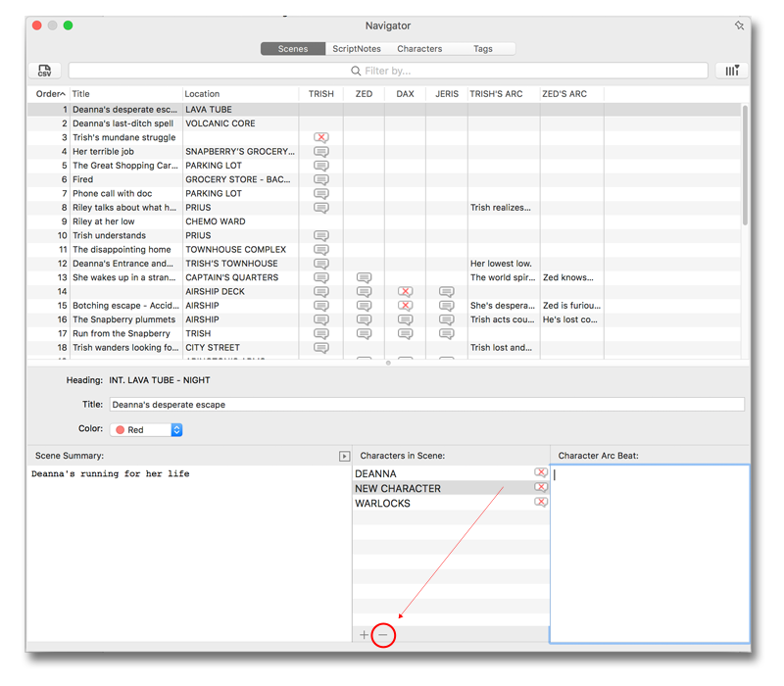Screen dimensions: 784x686
Task: Click the scene list vertical scrollbar
Action: tap(745, 167)
